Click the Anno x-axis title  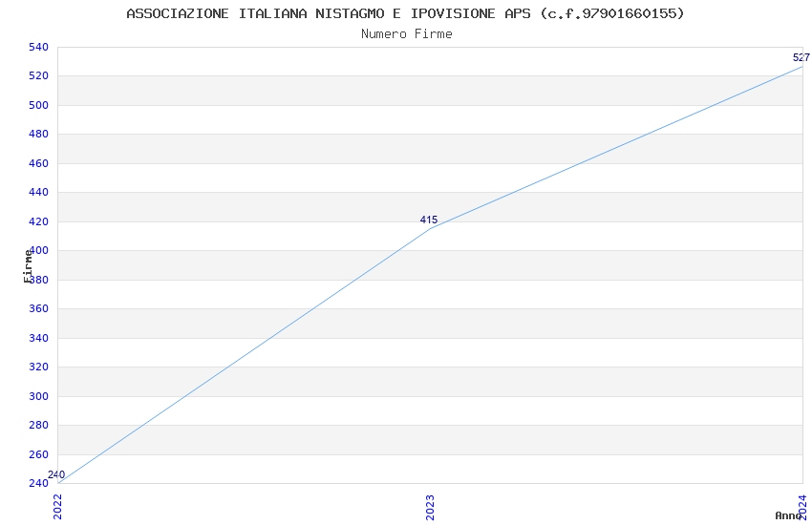(x=788, y=515)
